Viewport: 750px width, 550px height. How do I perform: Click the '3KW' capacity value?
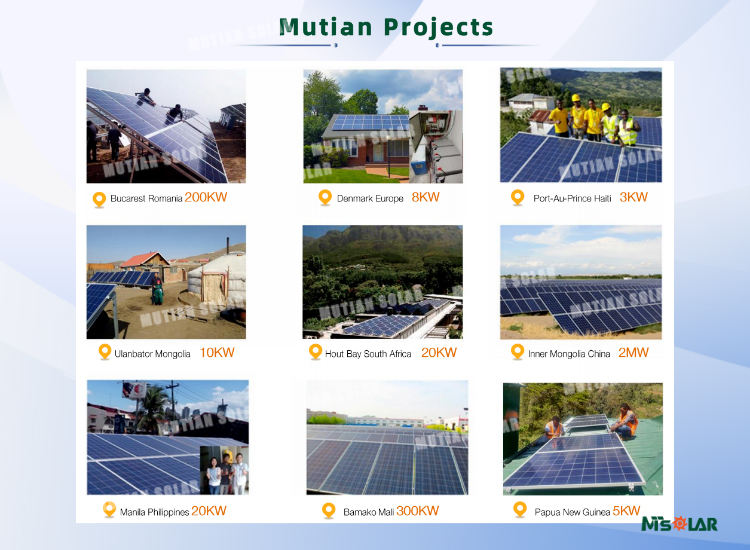633,197
